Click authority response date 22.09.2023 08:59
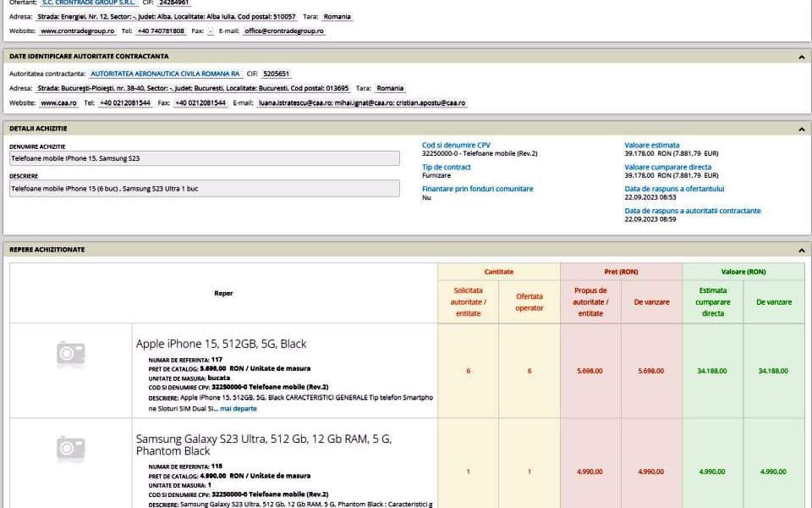This screenshot has width=812, height=508. [x=650, y=219]
